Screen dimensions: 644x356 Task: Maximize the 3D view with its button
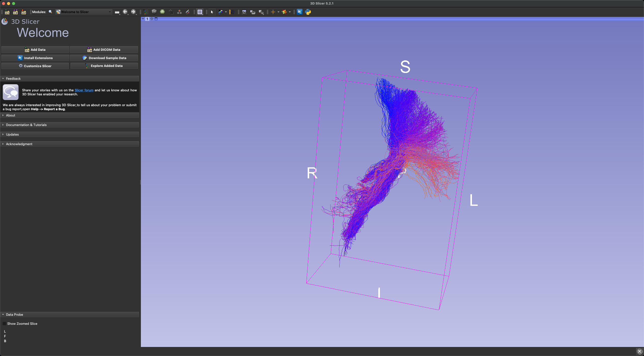156,19
